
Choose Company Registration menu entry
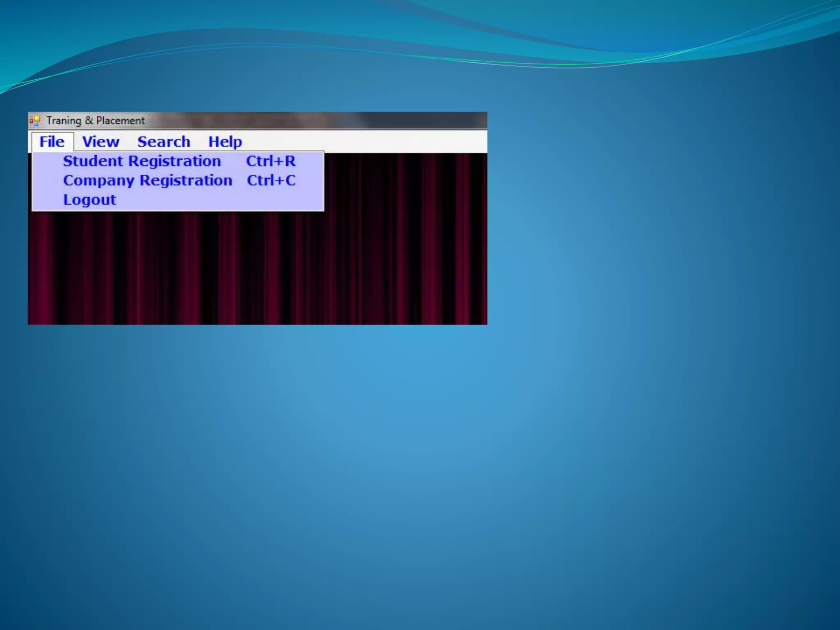click(148, 180)
